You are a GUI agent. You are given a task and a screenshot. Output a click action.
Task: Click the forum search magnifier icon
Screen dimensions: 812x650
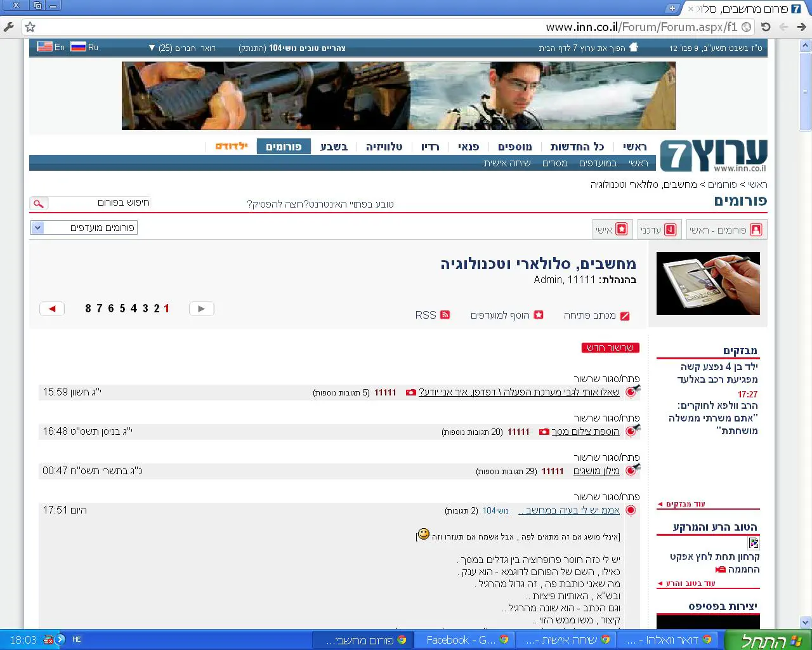click(x=39, y=204)
